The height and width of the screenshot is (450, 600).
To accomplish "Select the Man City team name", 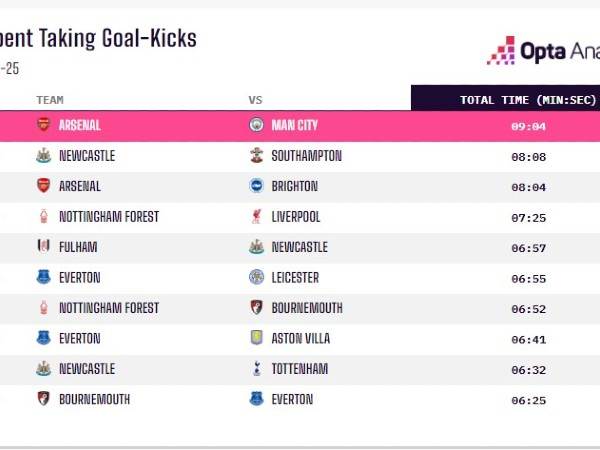I will (x=294, y=126).
